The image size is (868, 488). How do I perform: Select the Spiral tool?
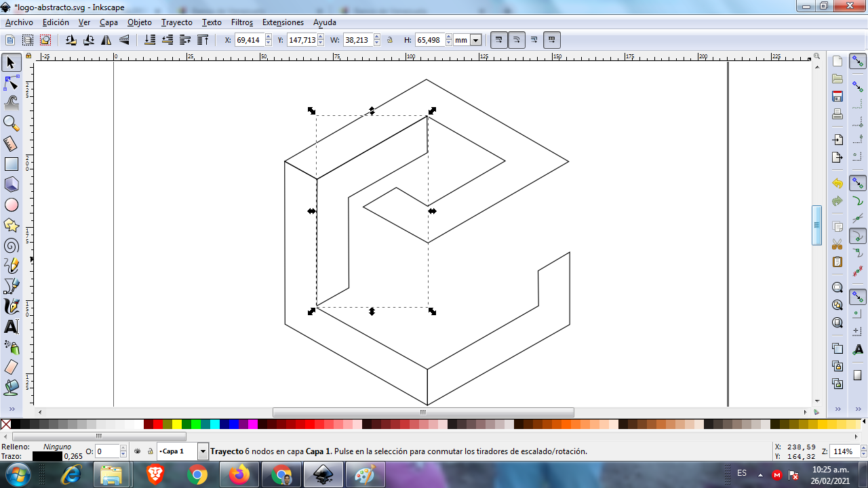[x=11, y=245]
